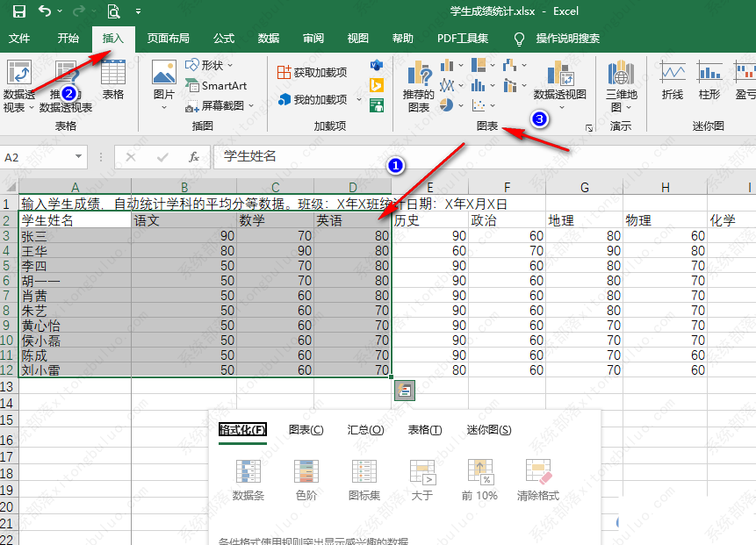The width and height of the screenshot is (756, 545).
Task: Switch to the View (视图) tab
Action: click(x=357, y=39)
